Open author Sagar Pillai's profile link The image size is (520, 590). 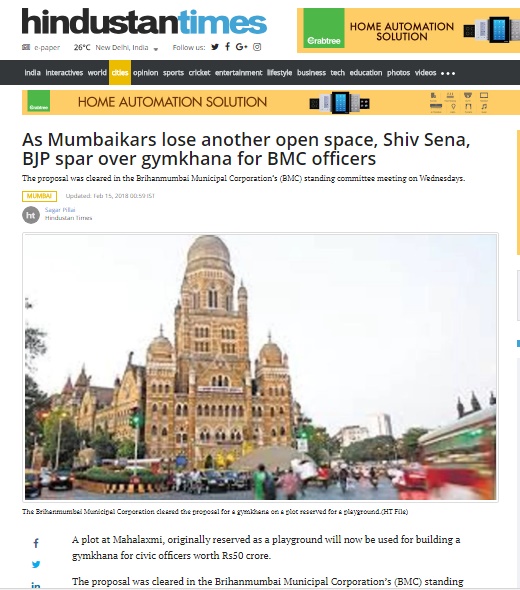pyautogui.click(x=60, y=210)
